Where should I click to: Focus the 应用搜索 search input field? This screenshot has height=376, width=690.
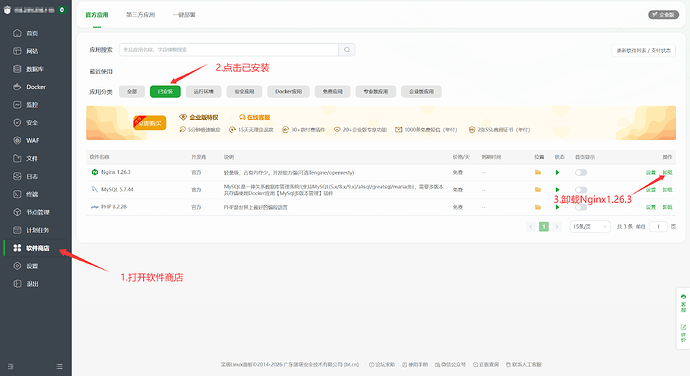229,50
